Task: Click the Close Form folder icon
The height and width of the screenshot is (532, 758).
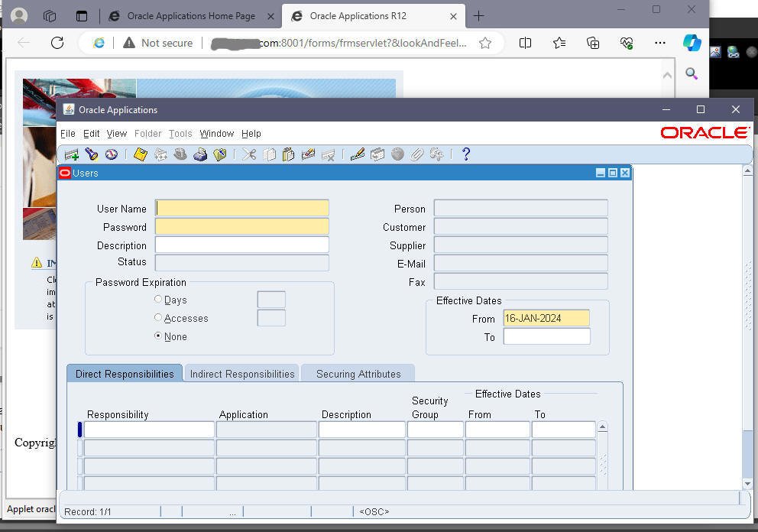Action: pyautogui.click(x=220, y=154)
